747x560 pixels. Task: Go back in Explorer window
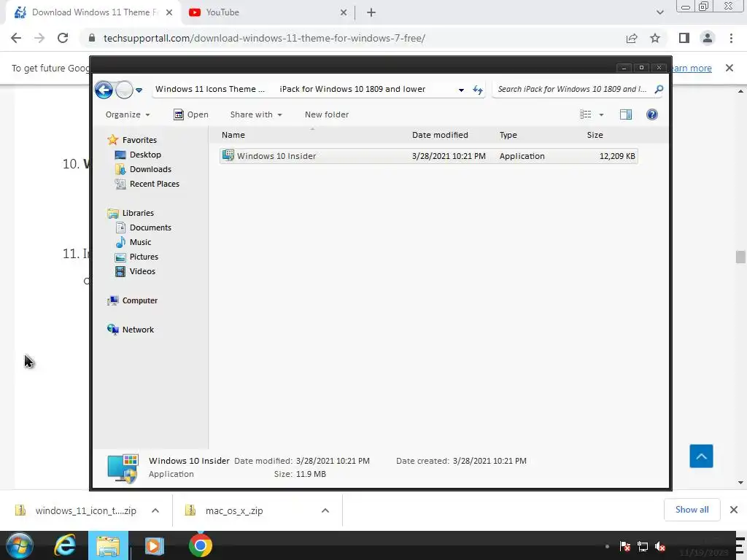[104, 90]
